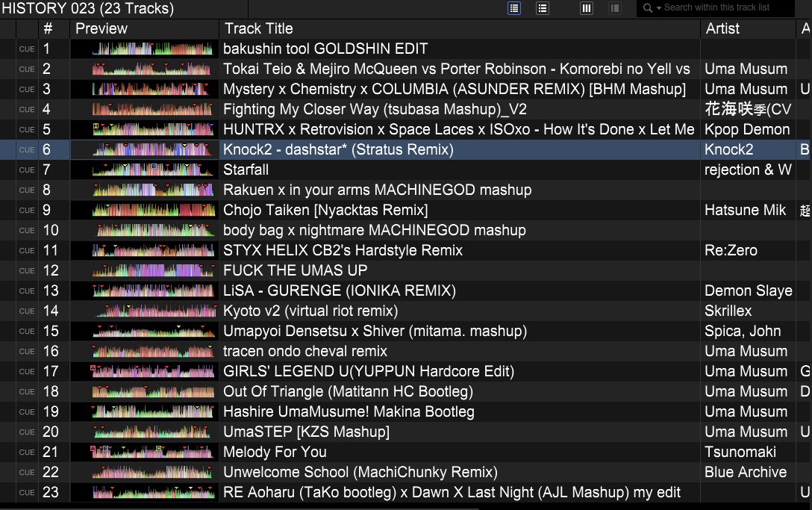Click CUE for Melody For You

tap(27, 452)
